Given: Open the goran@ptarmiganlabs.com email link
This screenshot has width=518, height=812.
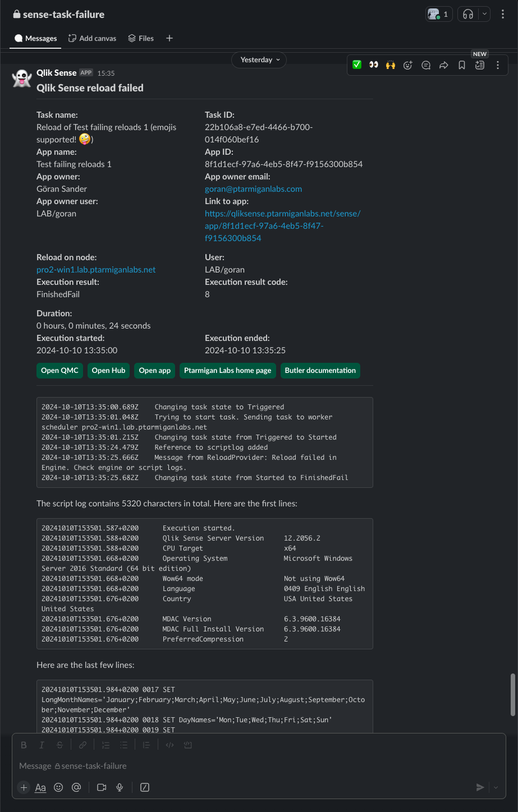Looking at the screenshot, I should (253, 189).
